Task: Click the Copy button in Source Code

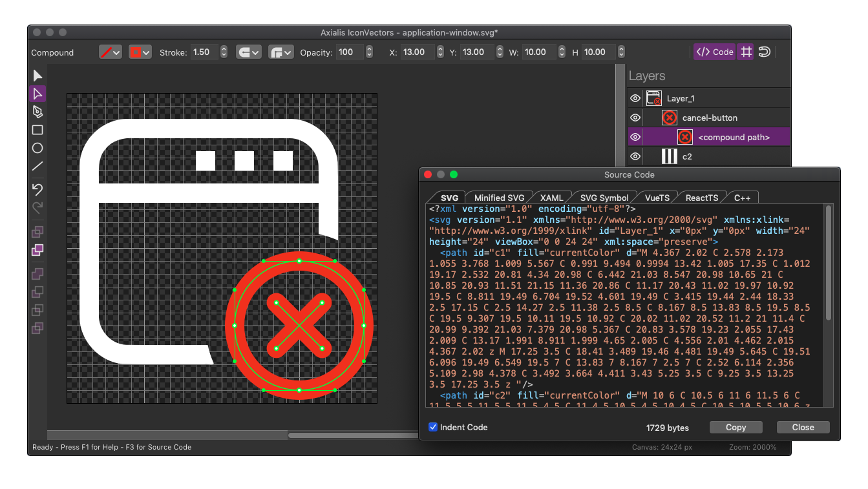Action: (x=736, y=427)
